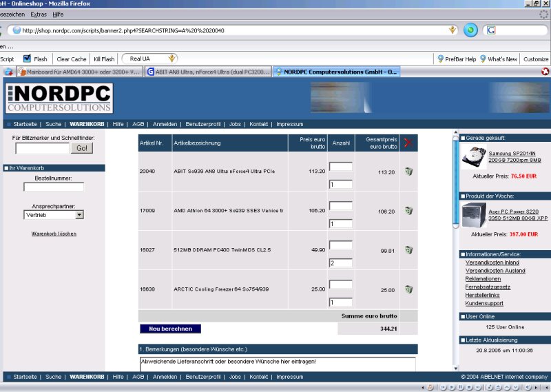Click the Neu berechnen button
Screen dimensions: 551x392
pyautogui.click(x=170, y=329)
